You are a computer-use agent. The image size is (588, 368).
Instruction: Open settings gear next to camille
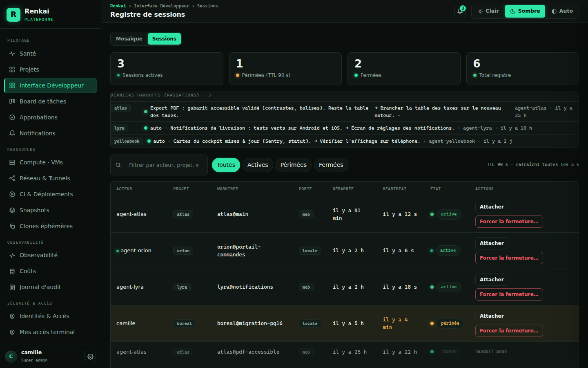coord(90,357)
